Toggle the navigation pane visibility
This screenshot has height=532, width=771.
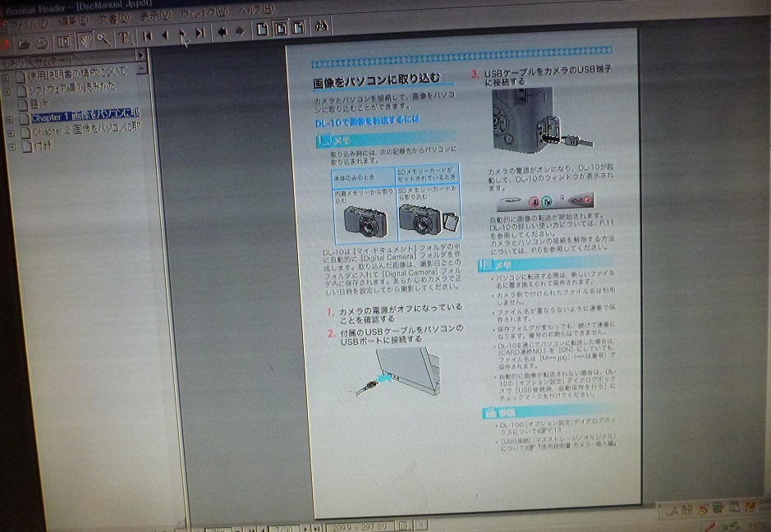point(64,38)
